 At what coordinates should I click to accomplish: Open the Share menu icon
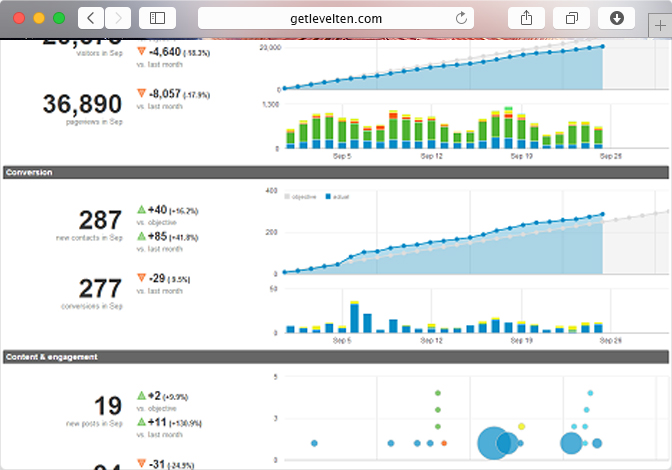(526, 18)
